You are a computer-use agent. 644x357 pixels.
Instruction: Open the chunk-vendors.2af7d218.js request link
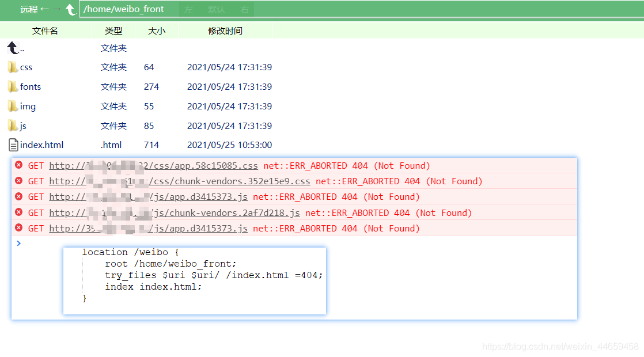tap(175, 213)
